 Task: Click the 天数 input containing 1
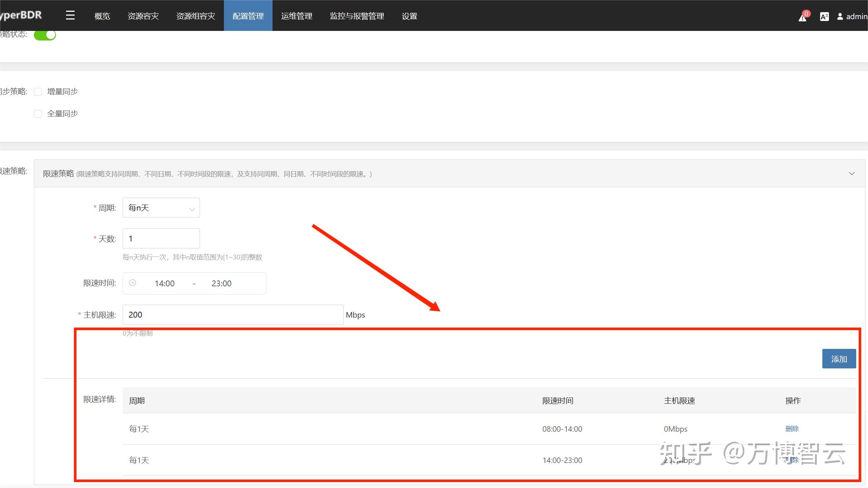click(161, 238)
